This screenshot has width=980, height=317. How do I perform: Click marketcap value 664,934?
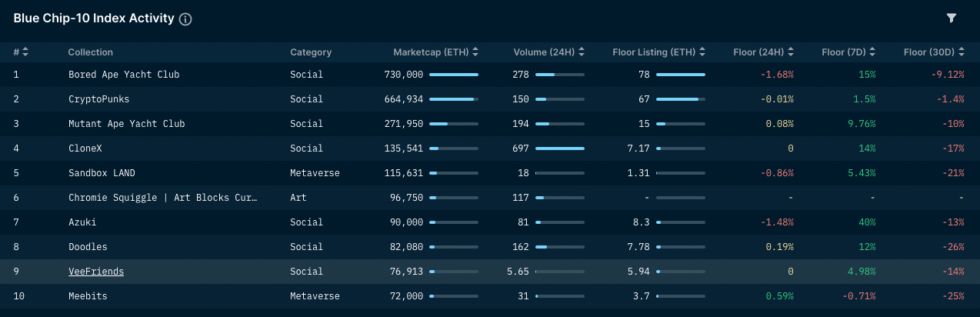tap(404, 99)
